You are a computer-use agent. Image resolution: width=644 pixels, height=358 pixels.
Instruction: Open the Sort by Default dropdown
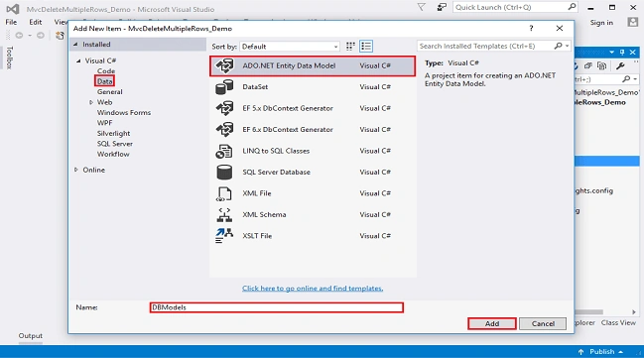coord(290,47)
